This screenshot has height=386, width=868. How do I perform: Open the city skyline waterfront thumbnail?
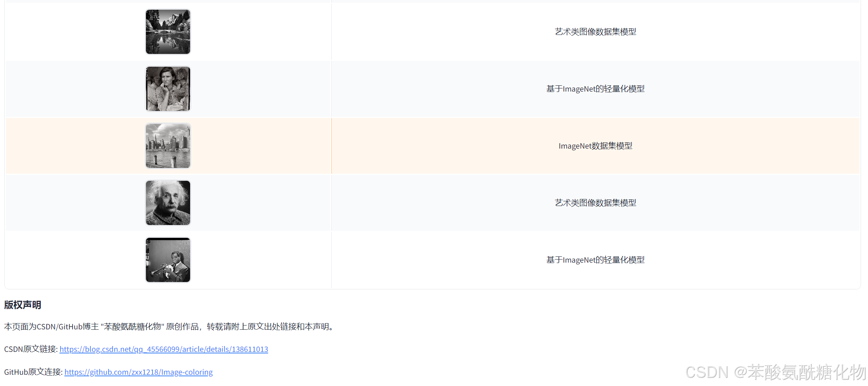pyautogui.click(x=168, y=146)
